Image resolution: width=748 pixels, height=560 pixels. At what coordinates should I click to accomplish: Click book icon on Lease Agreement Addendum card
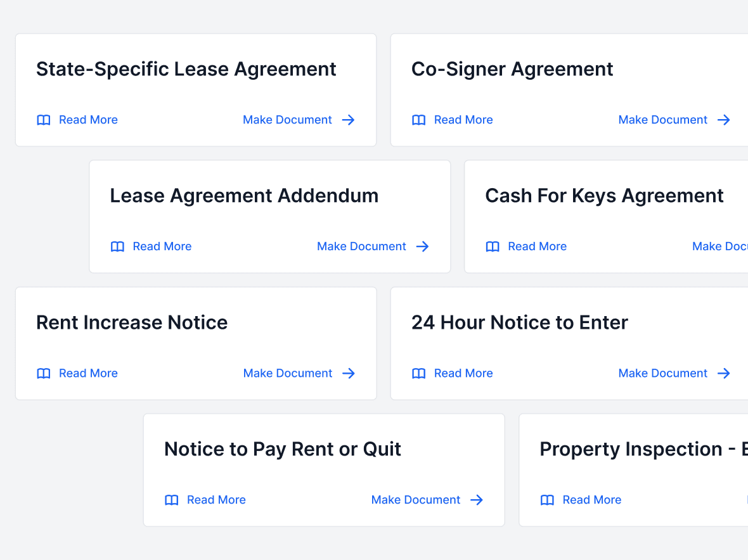pyautogui.click(x=118, y=247)
